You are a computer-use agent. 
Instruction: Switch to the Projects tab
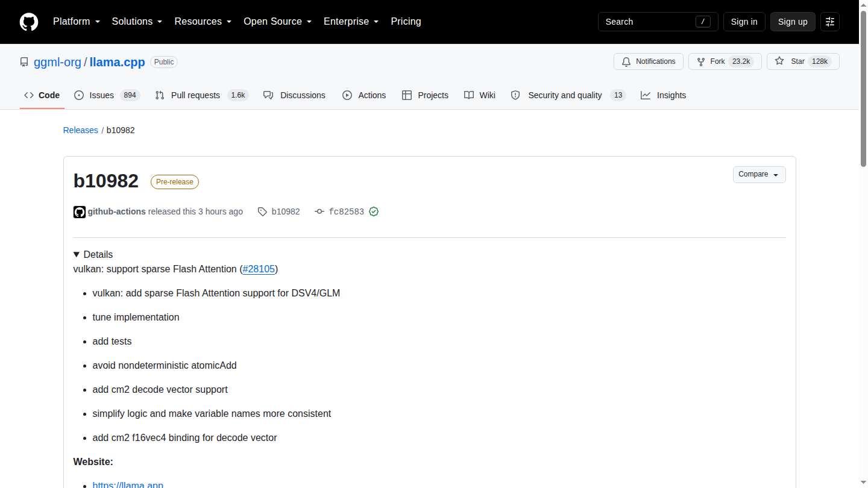(x=425, y=95)
